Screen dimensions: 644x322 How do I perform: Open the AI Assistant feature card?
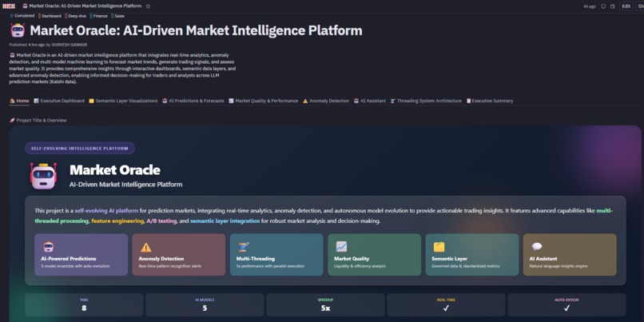570,255
